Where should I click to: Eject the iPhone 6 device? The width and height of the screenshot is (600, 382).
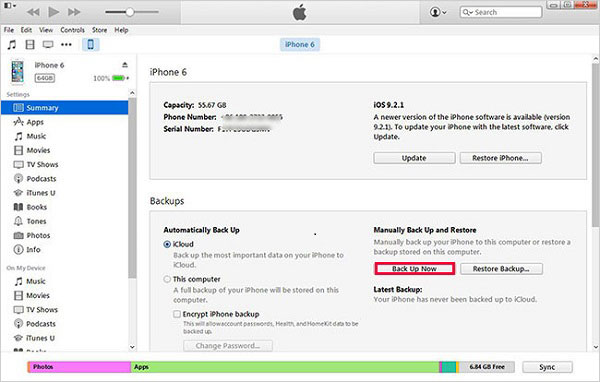coord(125,65)
